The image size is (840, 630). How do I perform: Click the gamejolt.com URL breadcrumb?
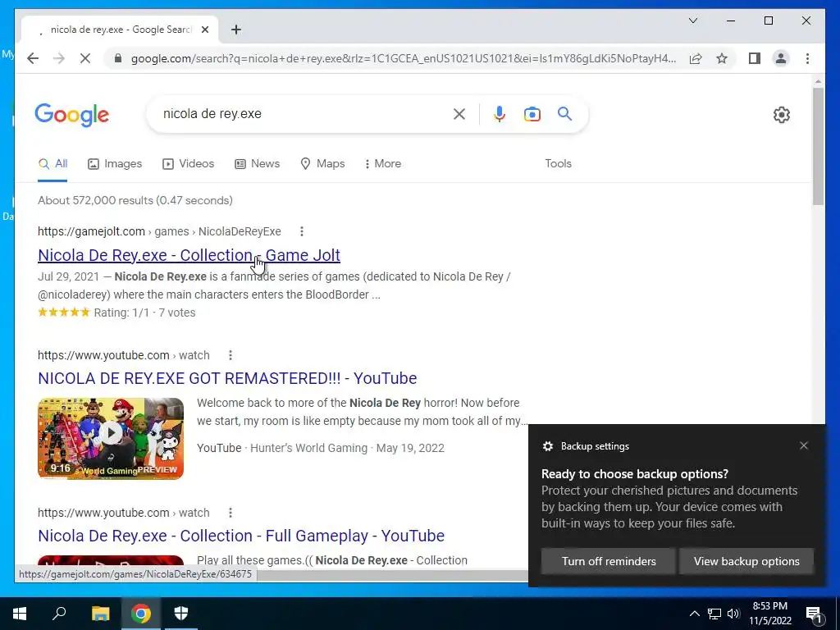159,231
